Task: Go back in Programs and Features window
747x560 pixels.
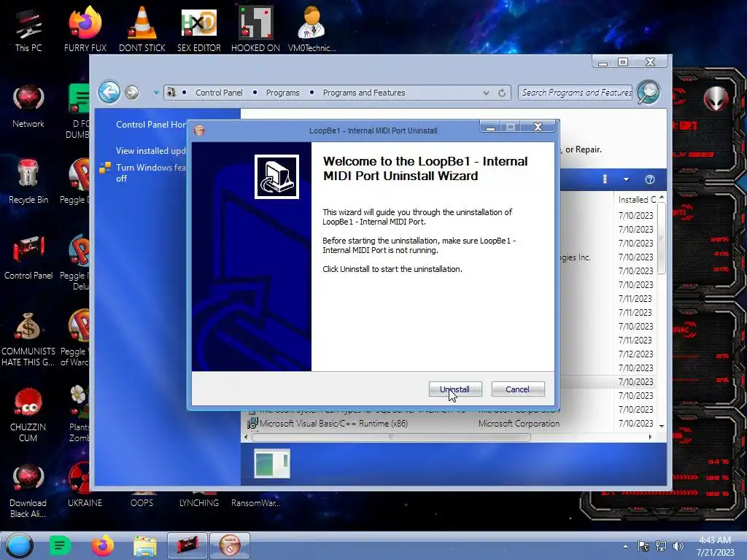Action: coord(109,92)
